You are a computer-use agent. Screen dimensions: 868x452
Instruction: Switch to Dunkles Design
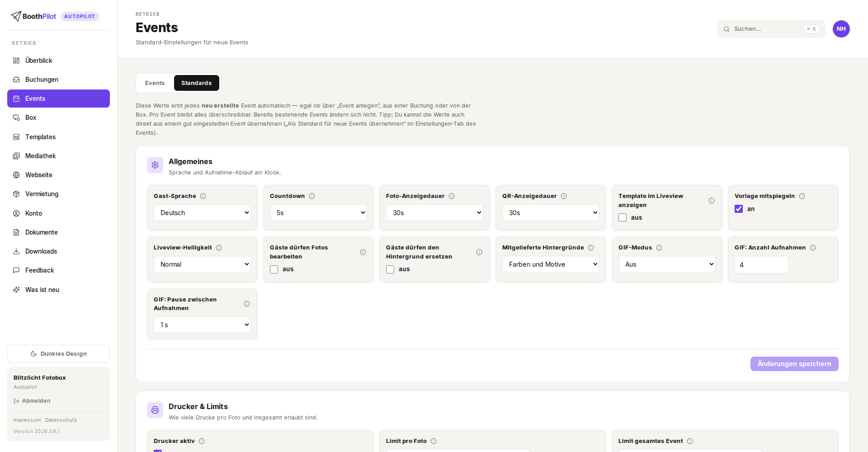(58, 354)
